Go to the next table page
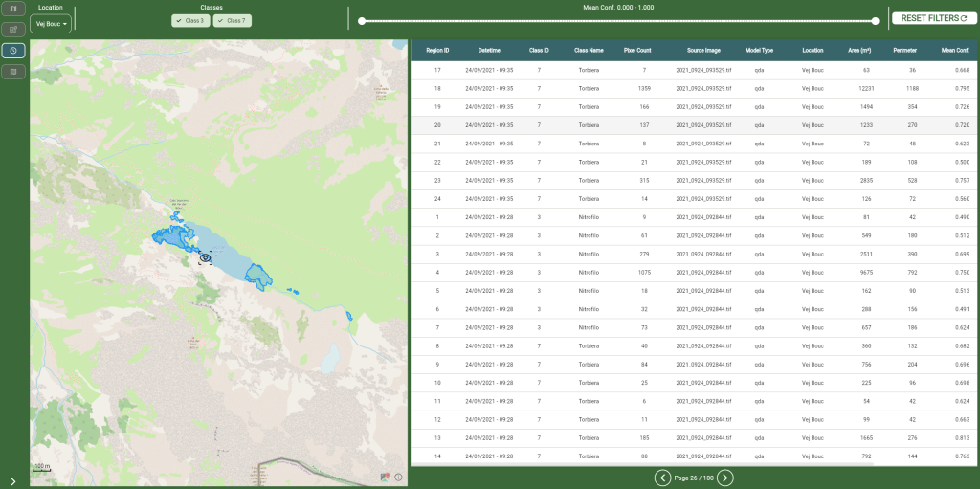Image resolution: width=980 pixels, height=489 pixels. point(725,478)
